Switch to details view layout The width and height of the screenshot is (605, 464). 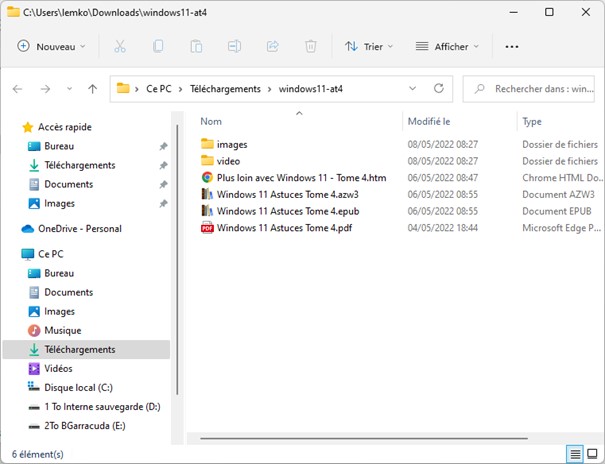[x=574, y=454]
